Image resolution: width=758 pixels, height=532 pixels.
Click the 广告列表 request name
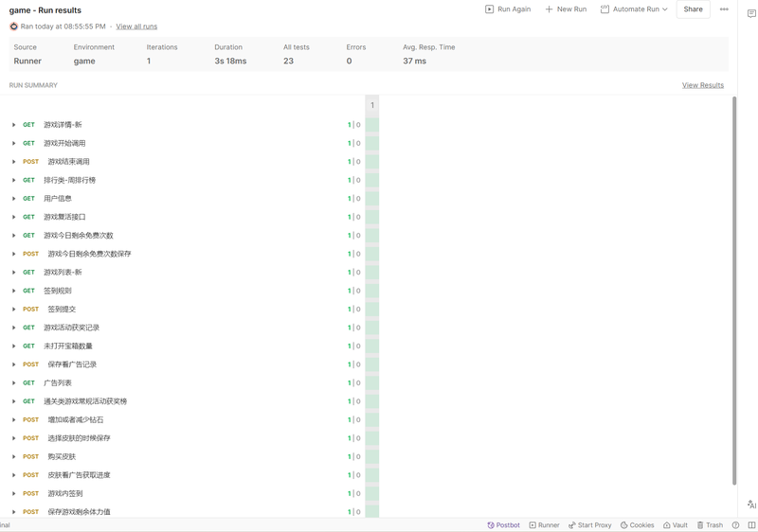click(58, 382)
